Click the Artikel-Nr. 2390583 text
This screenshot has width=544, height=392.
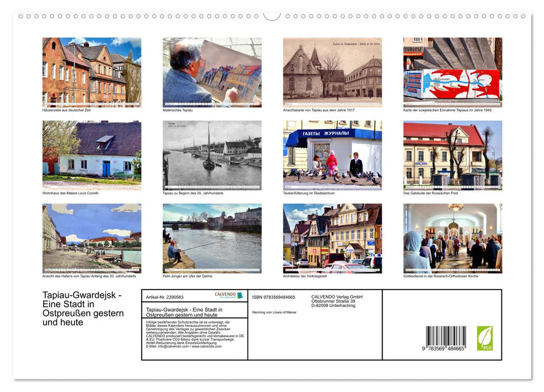pyautogui.click(x=165, y=297)
